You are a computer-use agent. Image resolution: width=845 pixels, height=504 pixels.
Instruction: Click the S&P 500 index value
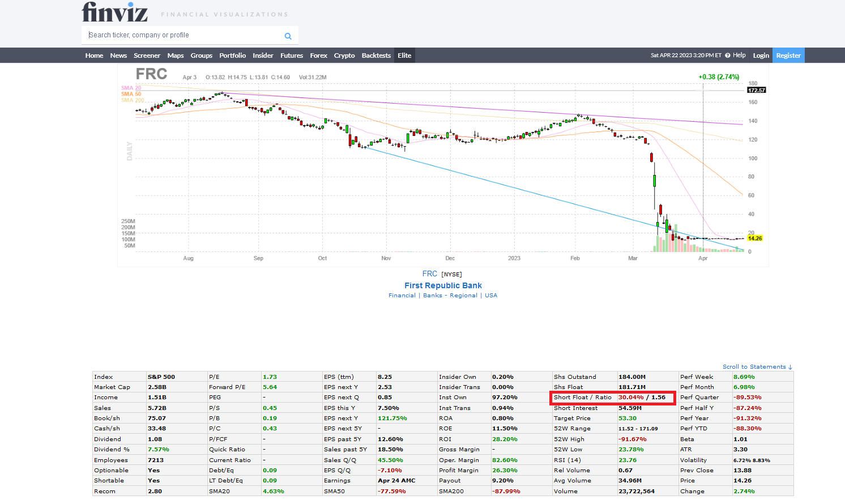(x=161, y=377)
